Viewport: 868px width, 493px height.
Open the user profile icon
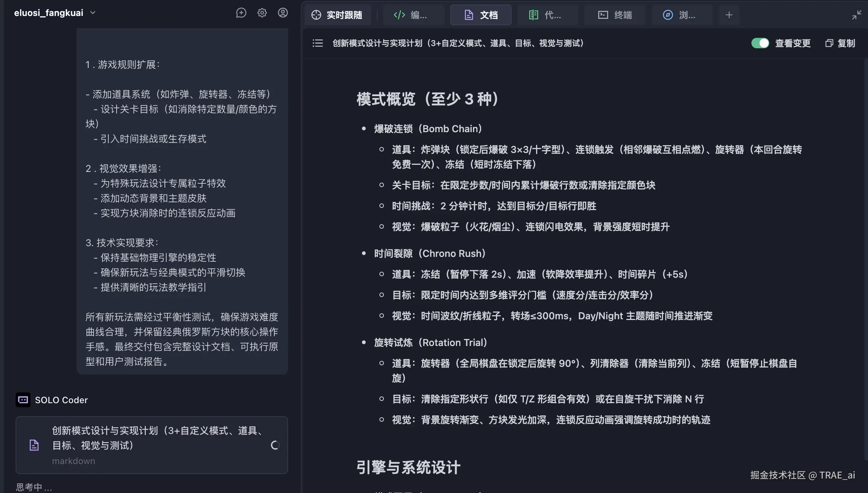point(283,13)
